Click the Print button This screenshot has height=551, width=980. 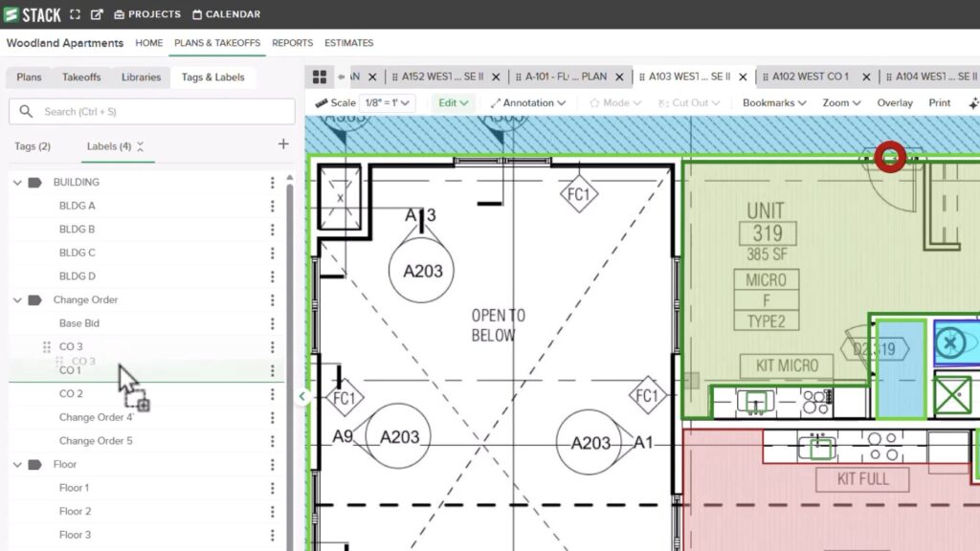(x=939, y=102)
